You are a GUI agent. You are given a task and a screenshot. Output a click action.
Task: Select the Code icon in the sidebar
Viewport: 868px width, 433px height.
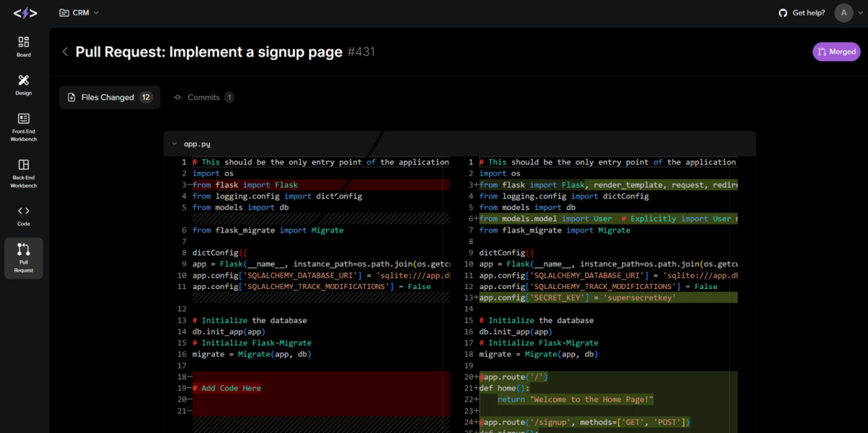coord(23,214)
